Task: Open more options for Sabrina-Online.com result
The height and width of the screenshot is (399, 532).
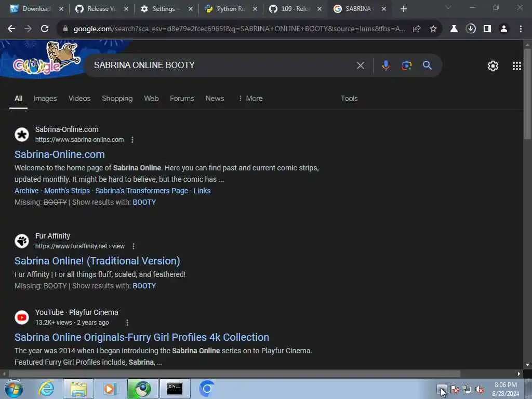Action: (x=132, y=140)
